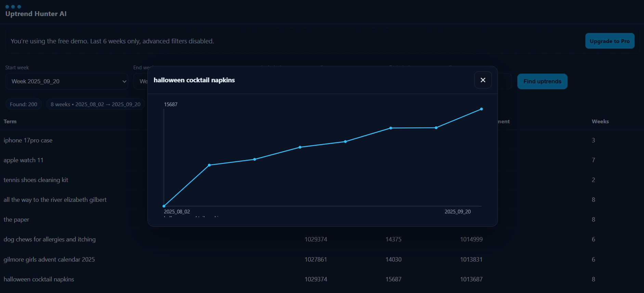Click the Start week label

17,68
